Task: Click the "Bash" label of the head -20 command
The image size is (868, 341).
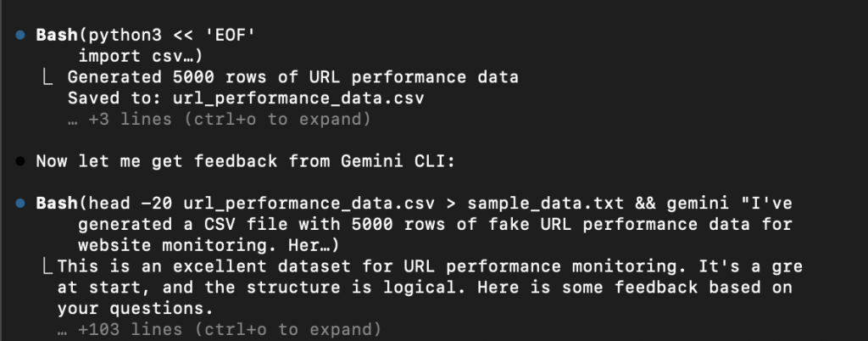Action: tap(56, 204)
